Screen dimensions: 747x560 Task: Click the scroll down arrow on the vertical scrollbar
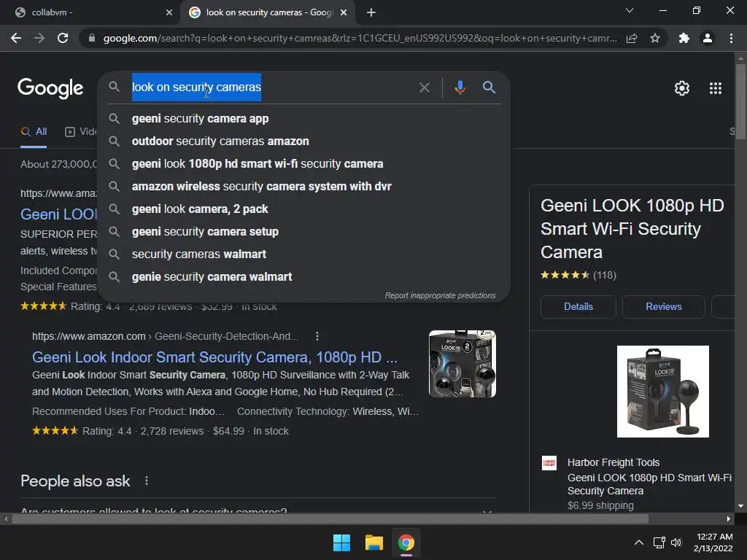click(x=740, y=506)
